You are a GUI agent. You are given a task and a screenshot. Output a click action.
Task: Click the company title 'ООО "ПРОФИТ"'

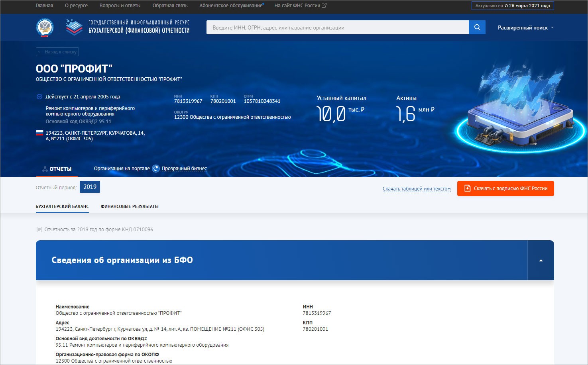[x=74, y=69]
